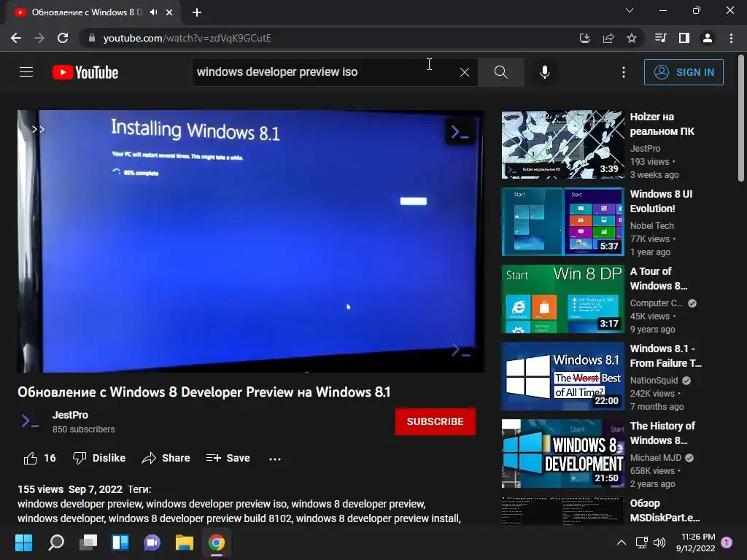Open the clock and date flyout
Viewport: 747px width, 560px height.
click(x=695, y=542)
